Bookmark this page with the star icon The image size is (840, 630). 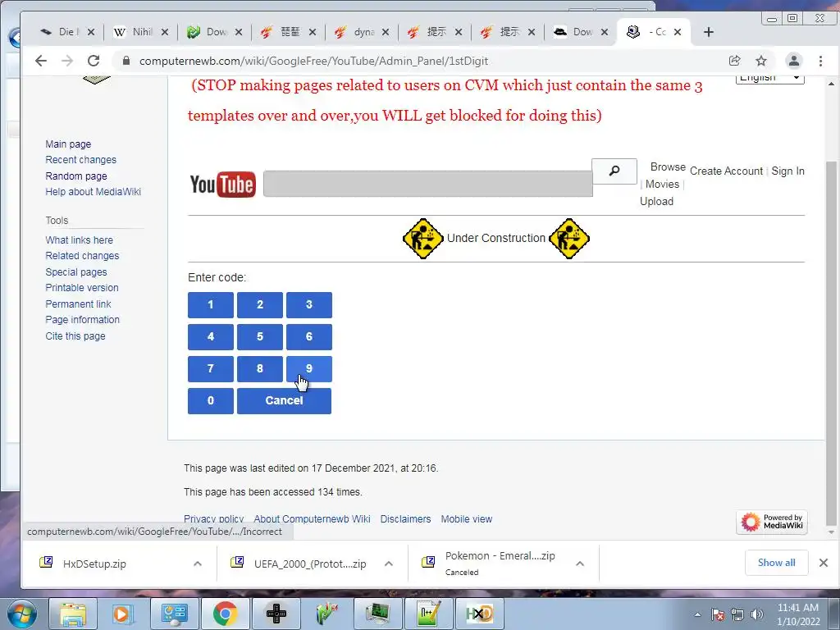(x=760, y=61)
